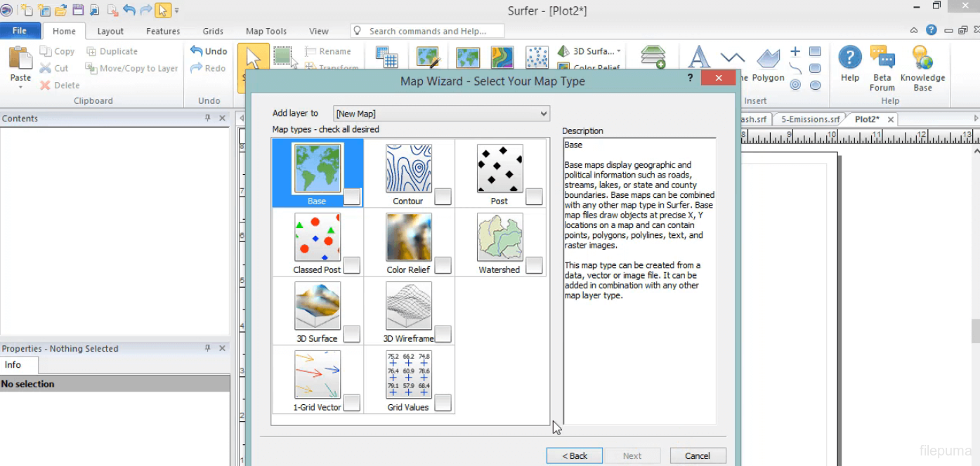Switch to the View ribbon tab
The width and height of the screenshot is (980, 466).
(319, 31)
